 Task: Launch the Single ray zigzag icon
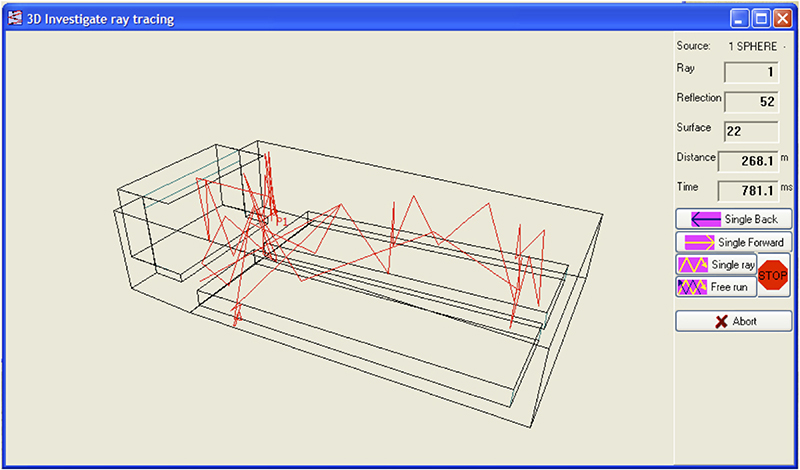(692, 265)
